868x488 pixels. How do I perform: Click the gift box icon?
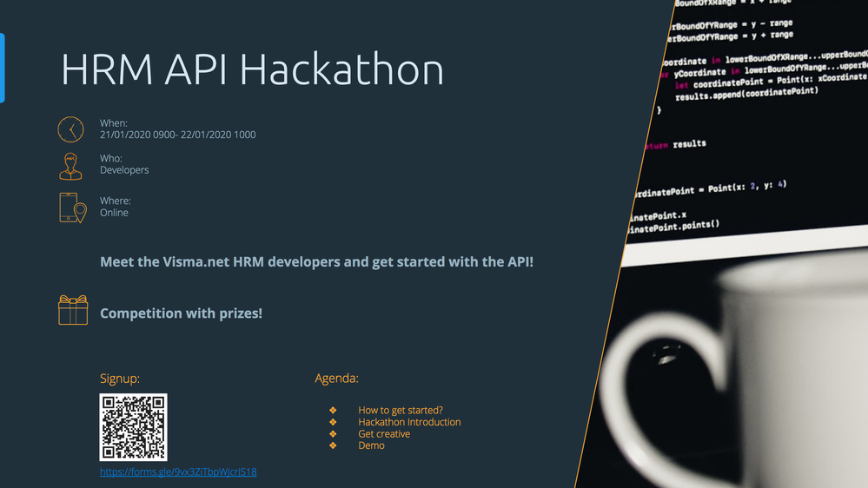point(73,310)
